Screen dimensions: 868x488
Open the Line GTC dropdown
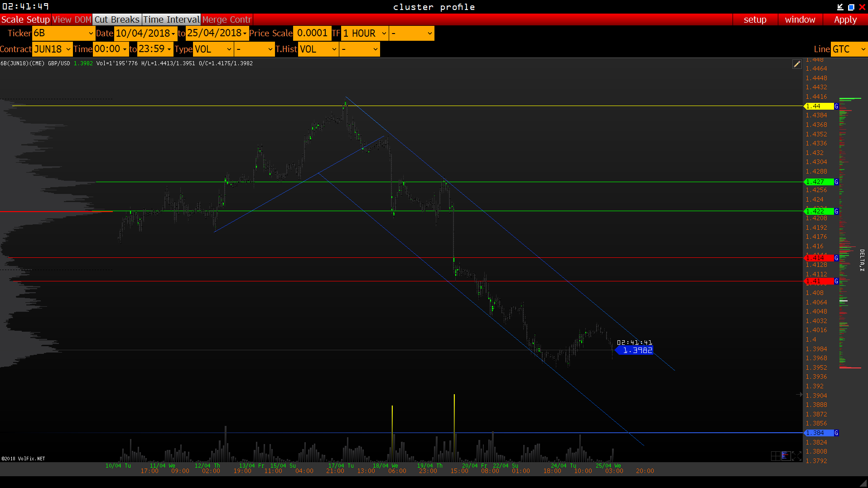[849, 49]
